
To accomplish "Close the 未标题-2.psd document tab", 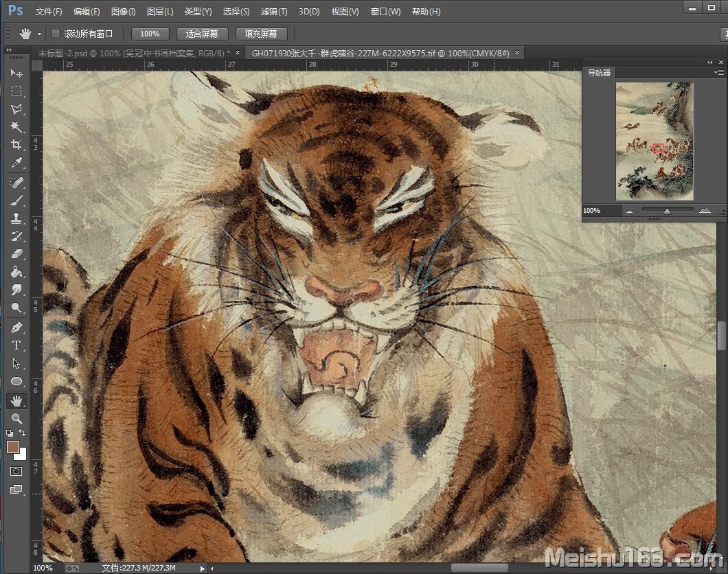I will point(237,52).
